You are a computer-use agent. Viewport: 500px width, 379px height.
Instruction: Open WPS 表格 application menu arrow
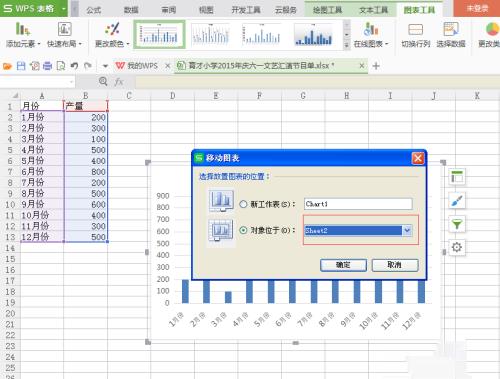63,9
